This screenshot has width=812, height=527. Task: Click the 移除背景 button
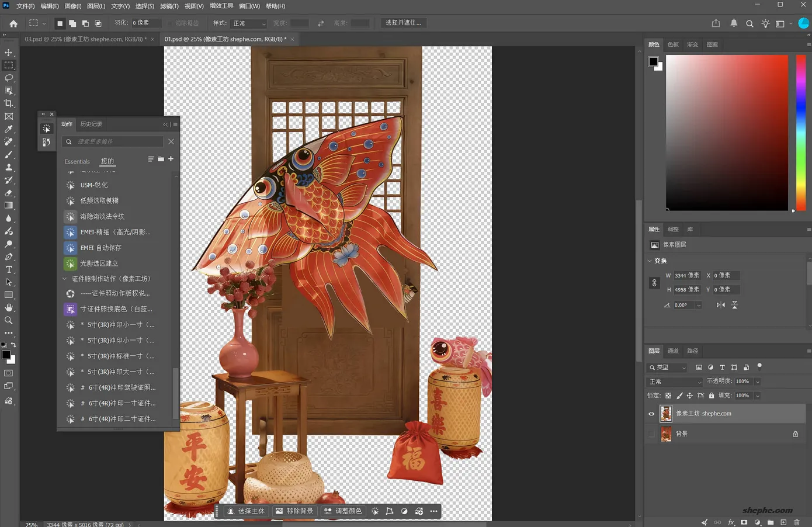pos(294,511)
